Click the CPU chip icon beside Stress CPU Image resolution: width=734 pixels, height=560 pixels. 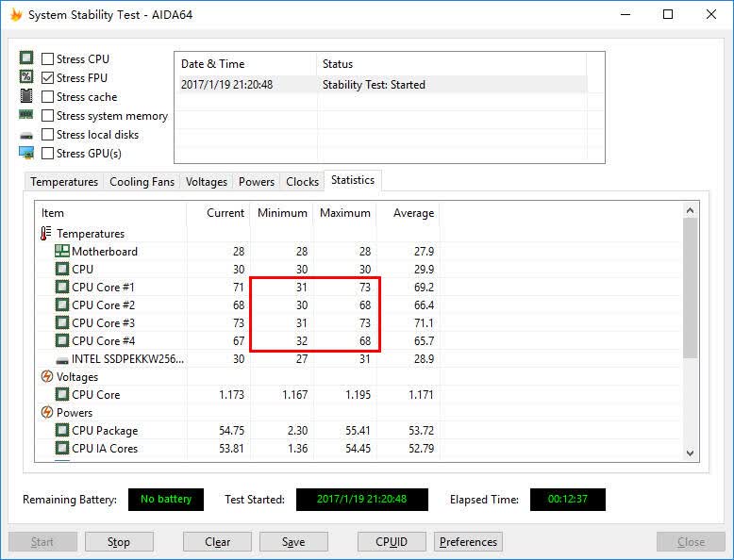tap(26, 58)
